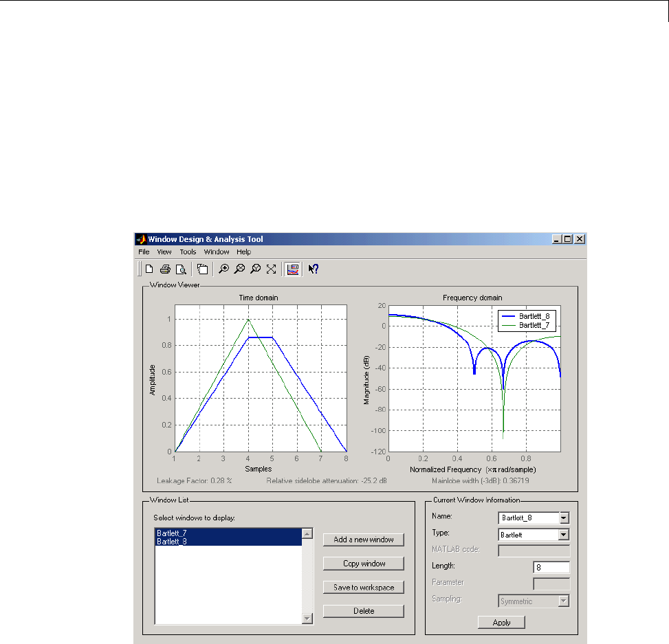This screenshot has height=644, width=669.
Task: Click the Parameter input field
Action: pyautogui.click(x=551, y=584)
